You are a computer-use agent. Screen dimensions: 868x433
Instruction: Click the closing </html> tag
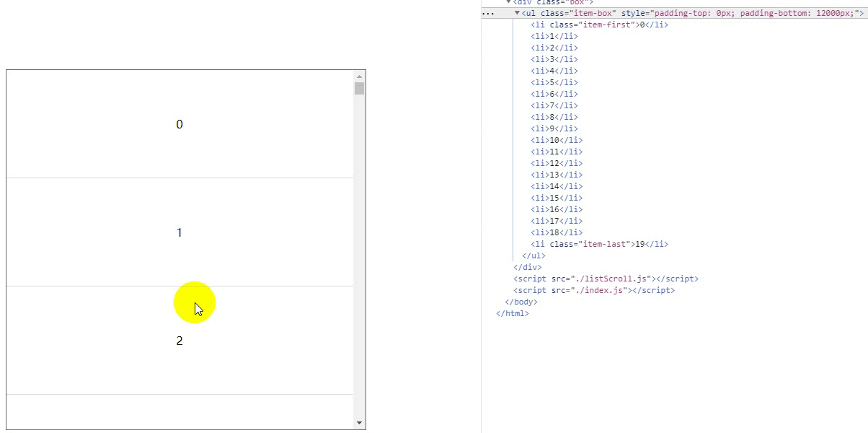[513, 313]
